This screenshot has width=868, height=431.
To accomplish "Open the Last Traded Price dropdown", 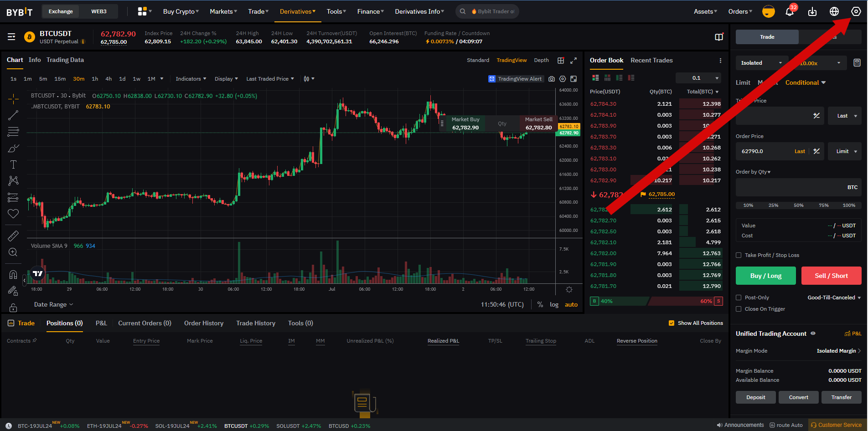I will [x=270, y=79].
